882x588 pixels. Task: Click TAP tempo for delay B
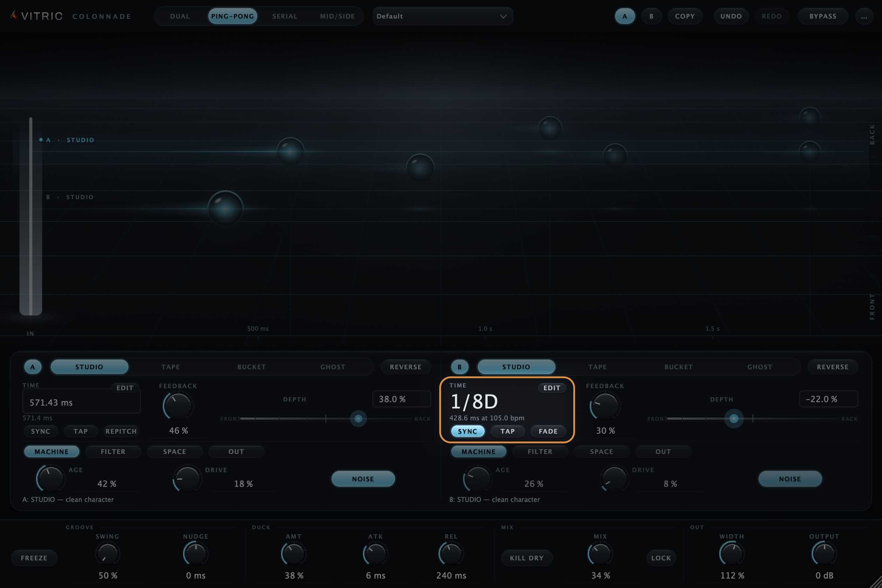click(507, 431)
